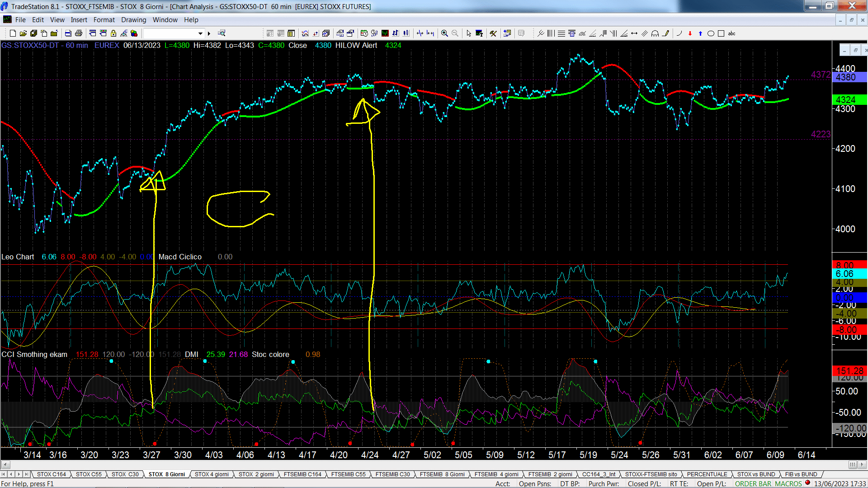Click the 4380 price label on axis

[849, 77]
